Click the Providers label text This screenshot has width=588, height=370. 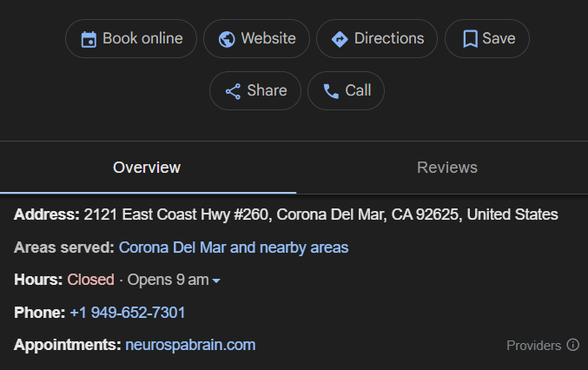tap(533, 346)
